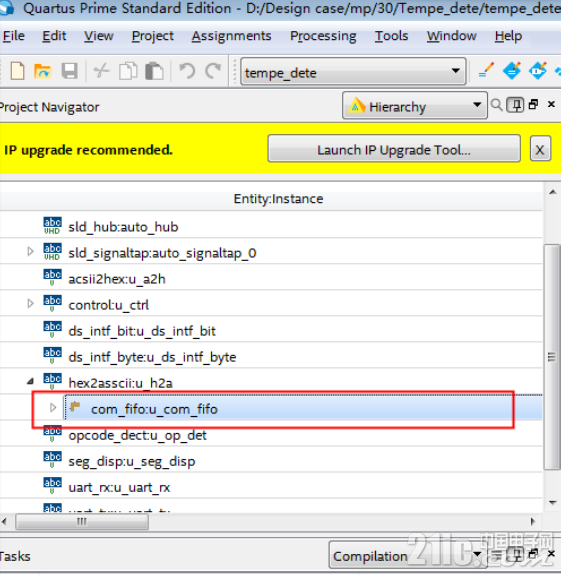The width and height of the screenshot is (561, 575).
Task: Click the Cut scissors icon
Action: coord(102,71)
